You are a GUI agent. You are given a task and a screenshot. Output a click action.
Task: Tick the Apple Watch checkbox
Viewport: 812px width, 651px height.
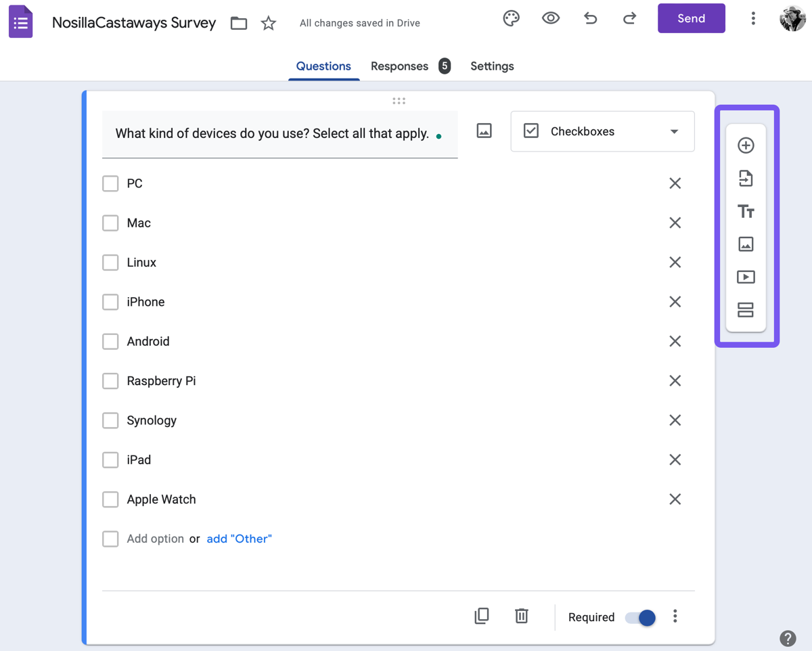pos(110,499)
